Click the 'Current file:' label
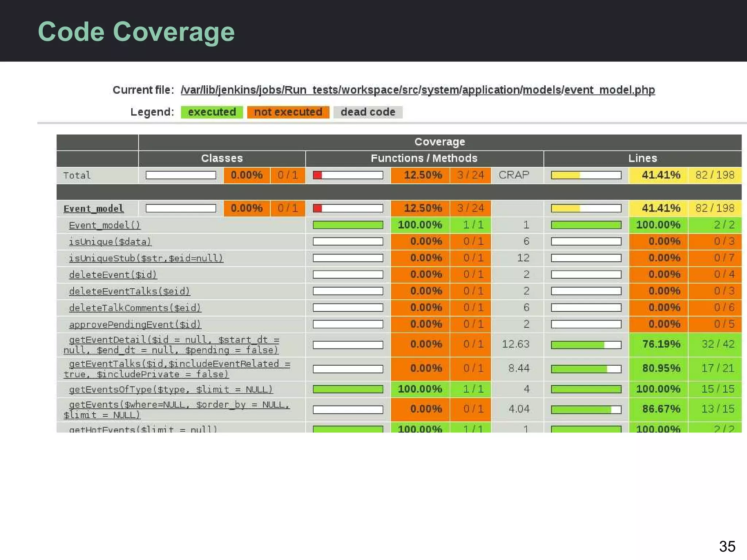 143,90
